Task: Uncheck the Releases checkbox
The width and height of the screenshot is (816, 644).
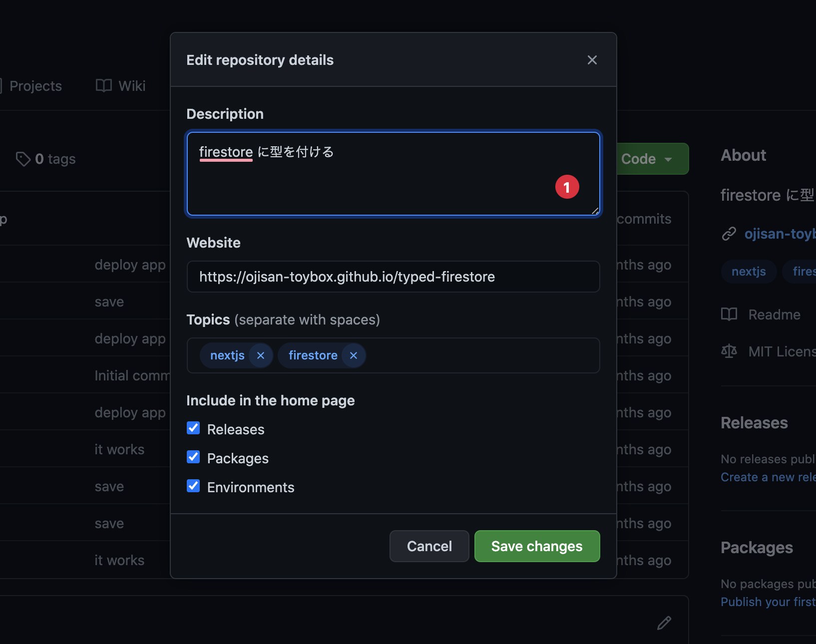Action: [193, 428]
